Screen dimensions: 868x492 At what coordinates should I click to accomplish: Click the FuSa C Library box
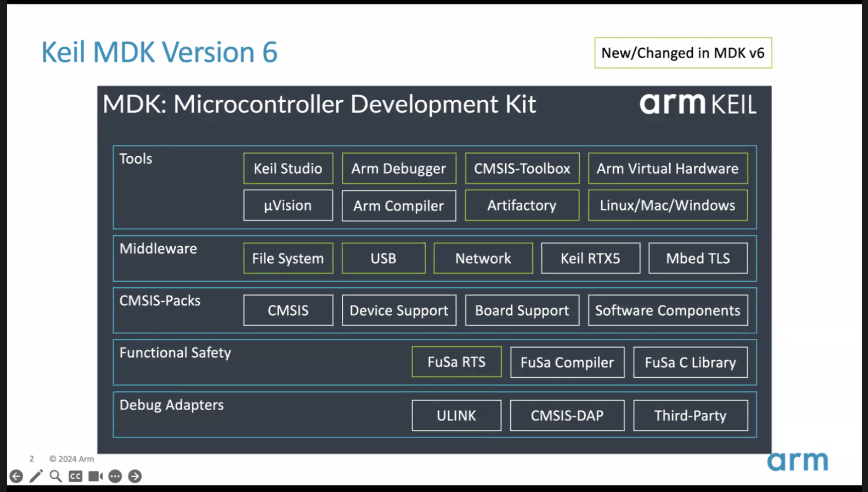690,362
